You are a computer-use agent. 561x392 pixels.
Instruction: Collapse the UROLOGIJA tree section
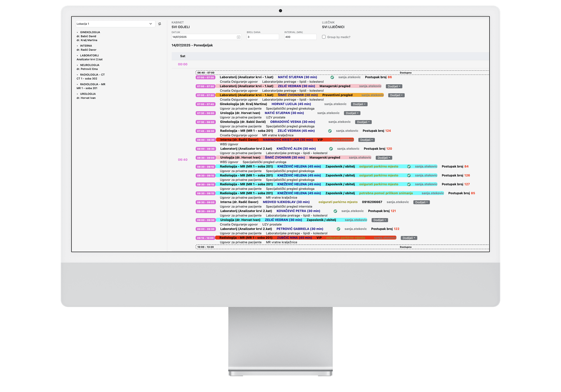click(x=77, y=94)
